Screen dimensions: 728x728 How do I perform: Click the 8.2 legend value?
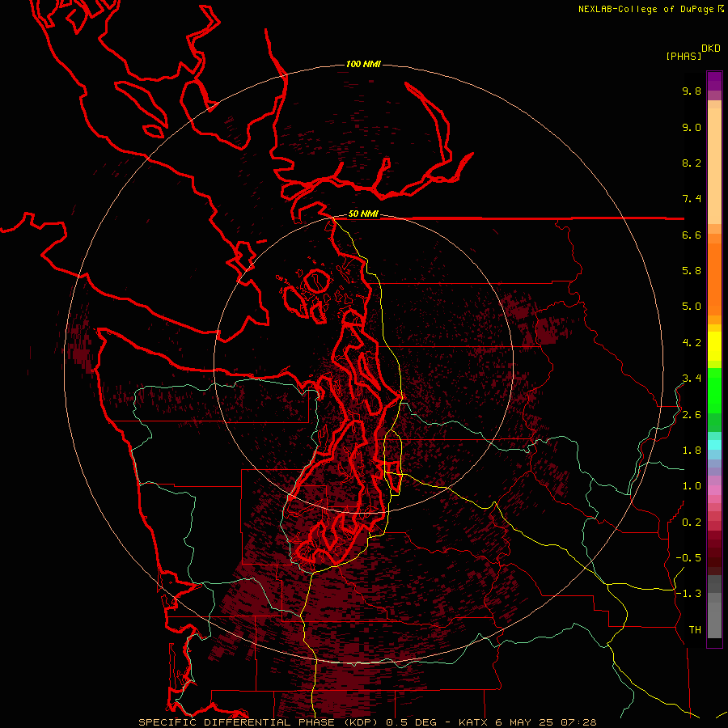click(x=692, y=163)
